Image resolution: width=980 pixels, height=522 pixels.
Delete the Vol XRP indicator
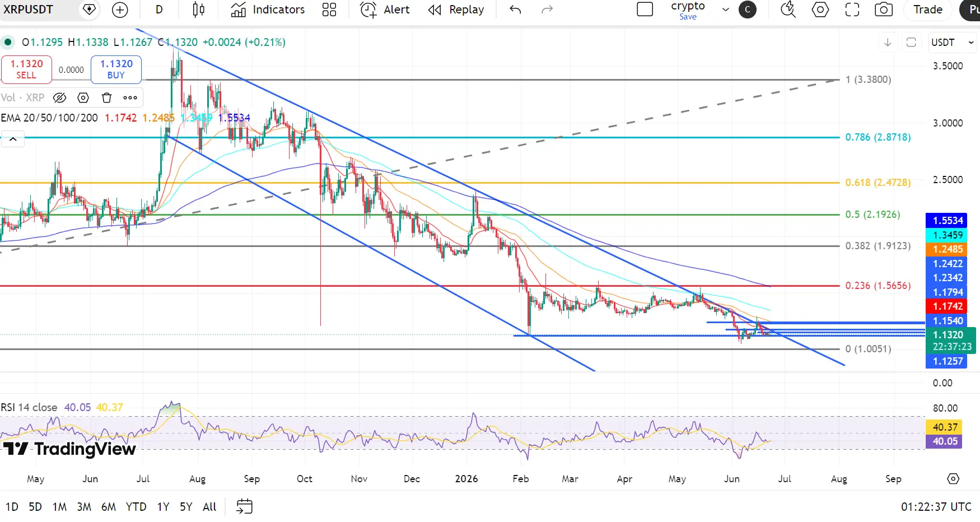click(107, 98)
